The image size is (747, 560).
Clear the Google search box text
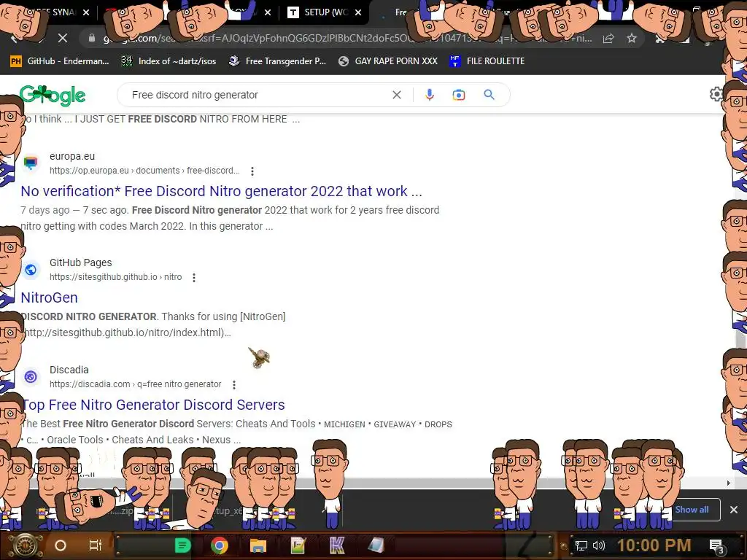(x=396, y=95)
